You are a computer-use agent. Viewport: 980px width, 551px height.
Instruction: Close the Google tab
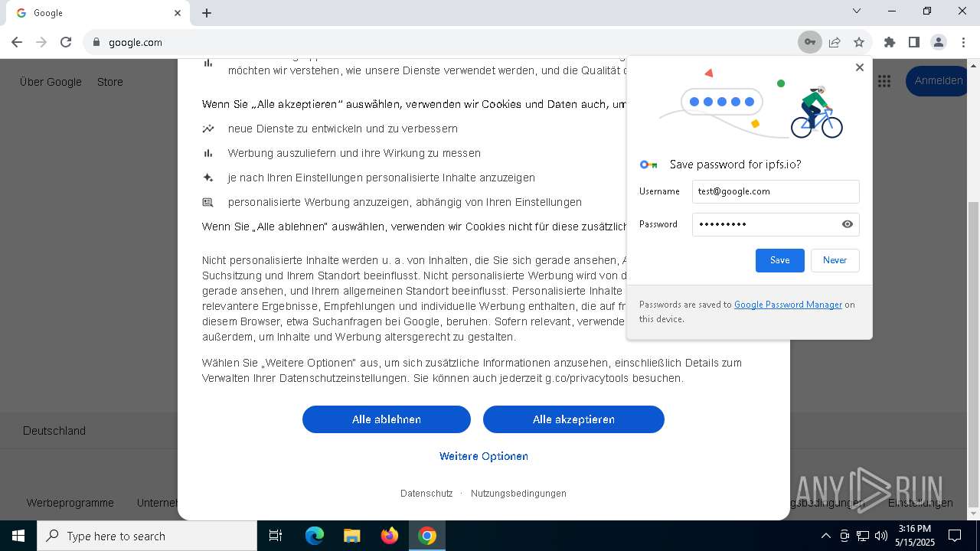coord(178,13)
